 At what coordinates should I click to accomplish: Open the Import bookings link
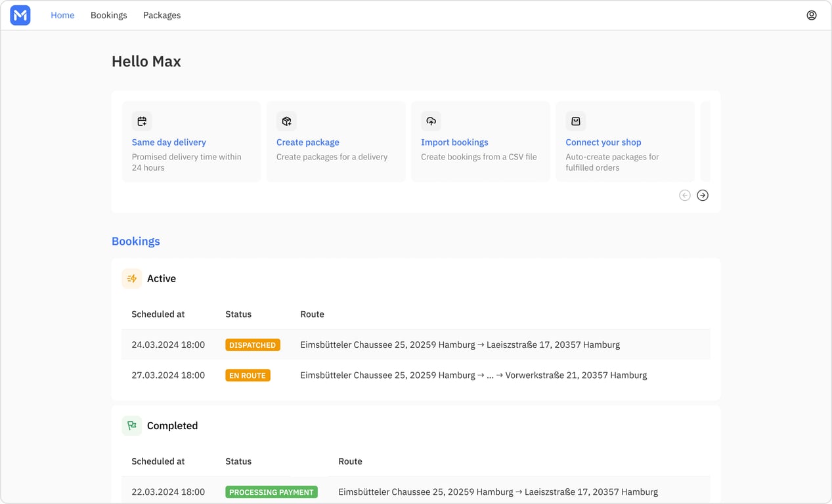tap(454, 142)
